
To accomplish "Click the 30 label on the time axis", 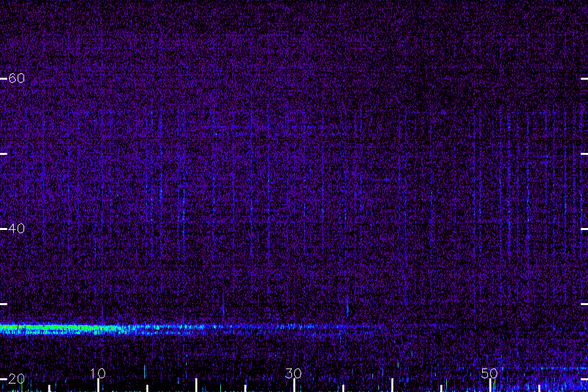I will click(293, 373).
